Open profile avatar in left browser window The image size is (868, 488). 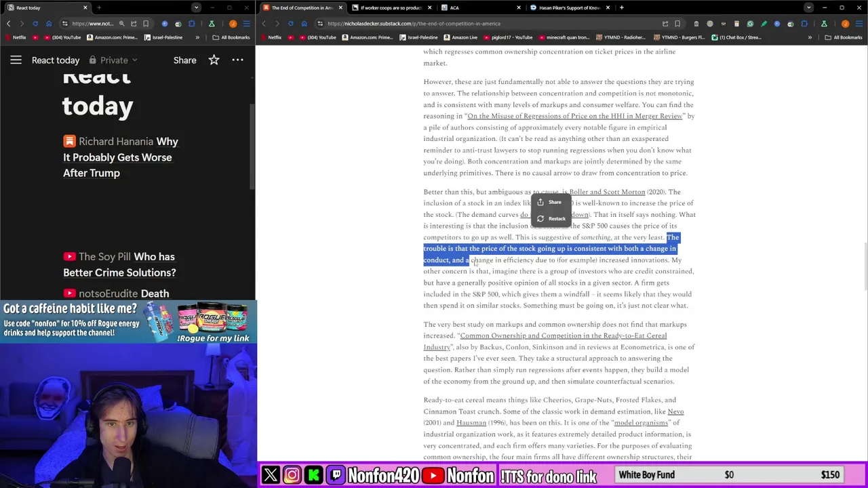[x=233, y=24]
